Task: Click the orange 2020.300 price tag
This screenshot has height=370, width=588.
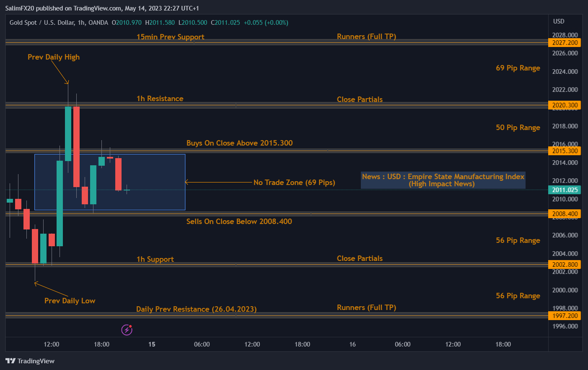Action: pos(565,105)
